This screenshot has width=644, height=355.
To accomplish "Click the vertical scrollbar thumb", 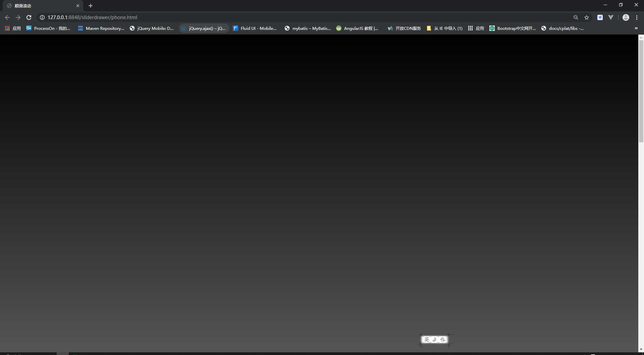I will tap(641, 91).
